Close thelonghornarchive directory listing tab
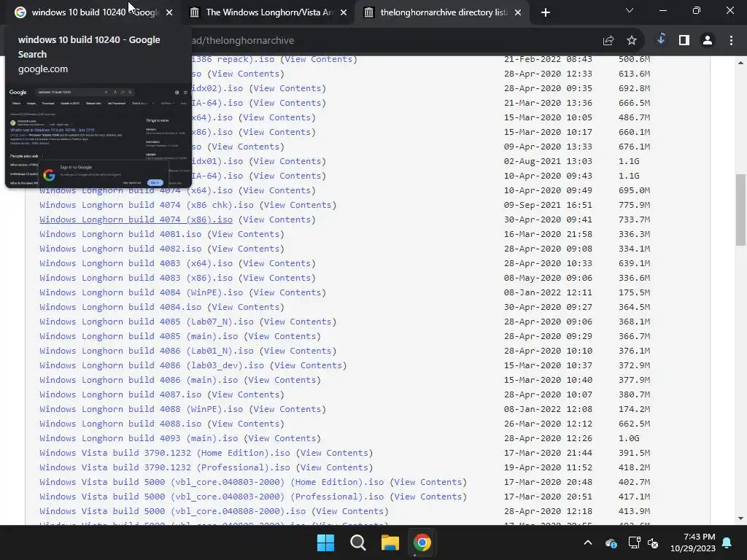This screenshot has height=560, width=747. [518, 12]
